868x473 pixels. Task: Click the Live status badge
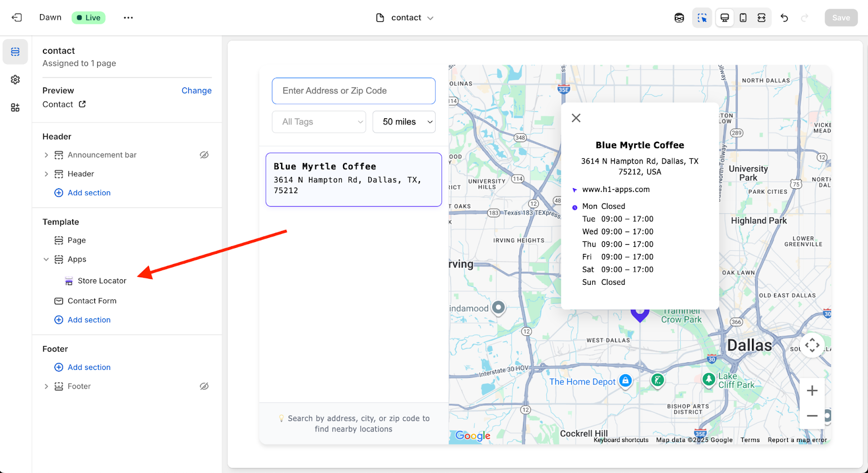coord(88,17)
